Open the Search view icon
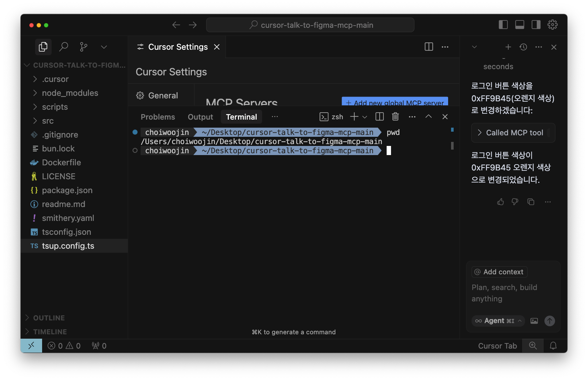The height and width of the screenshot is (380, 588). pos(64,47)
